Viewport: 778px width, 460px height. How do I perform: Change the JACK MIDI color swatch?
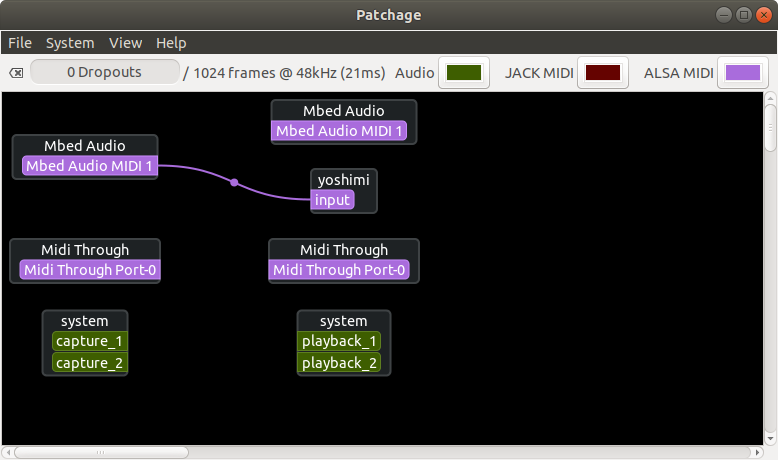[x=603, y=73]
